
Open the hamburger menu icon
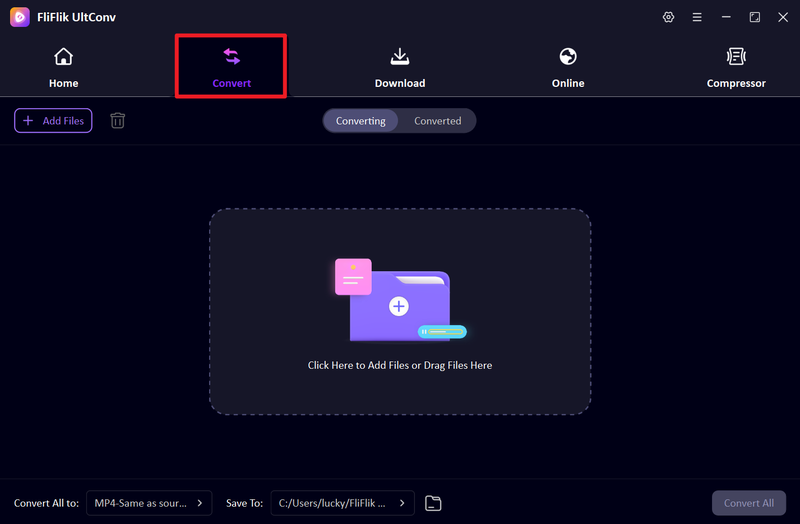click(697, 17)
